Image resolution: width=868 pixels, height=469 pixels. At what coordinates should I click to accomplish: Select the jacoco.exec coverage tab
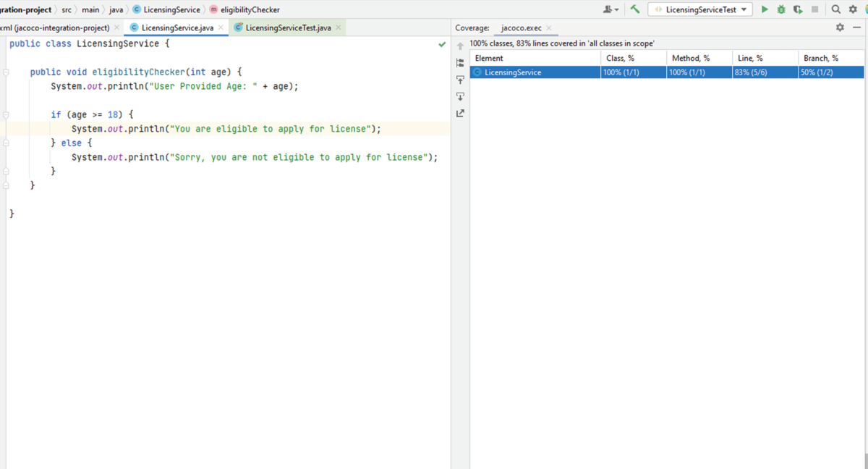[521, 28]
